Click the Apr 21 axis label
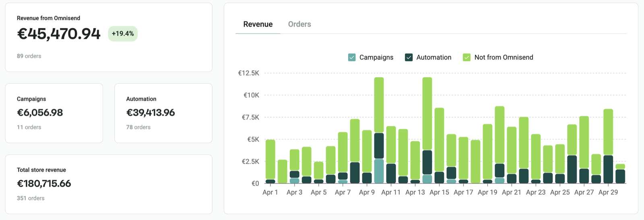 [512, 193]
